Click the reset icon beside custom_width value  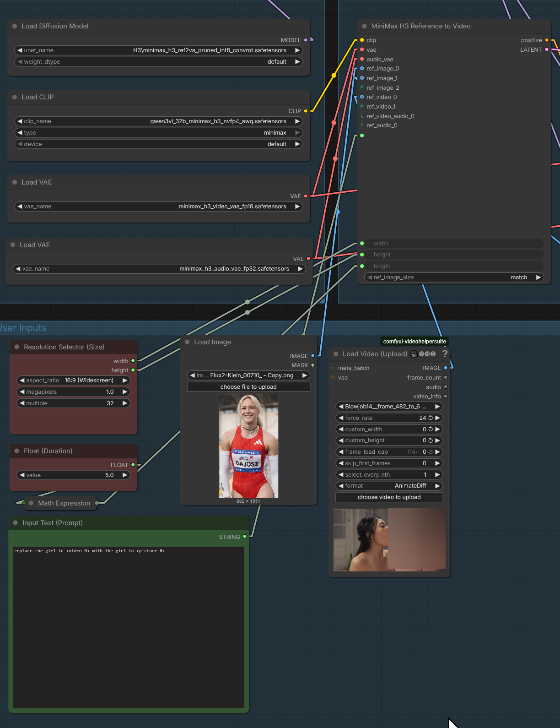pyautogui.click(x=431, y=429)
